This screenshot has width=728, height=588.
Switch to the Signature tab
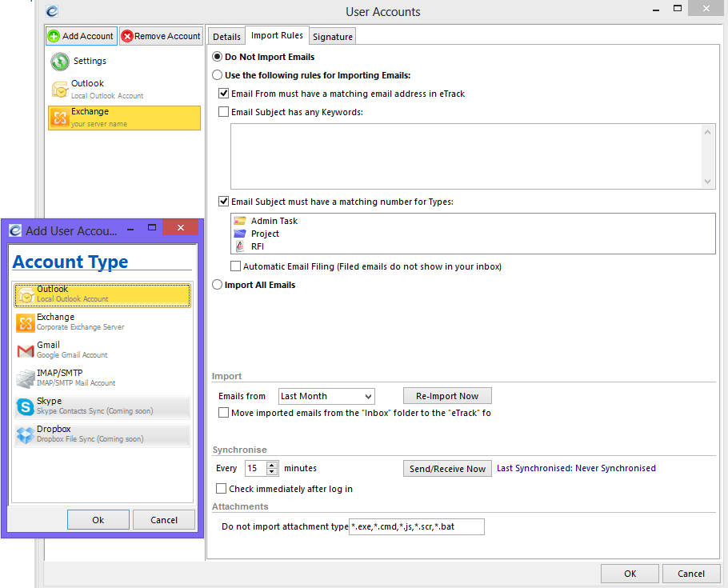(333, 37)
